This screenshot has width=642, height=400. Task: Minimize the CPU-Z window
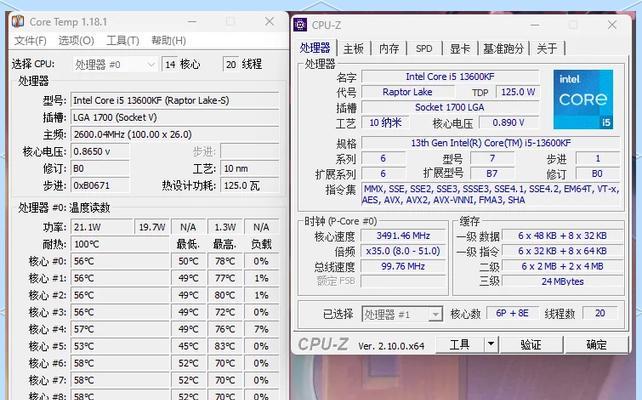pyautogui.click(x=534, y=25)
